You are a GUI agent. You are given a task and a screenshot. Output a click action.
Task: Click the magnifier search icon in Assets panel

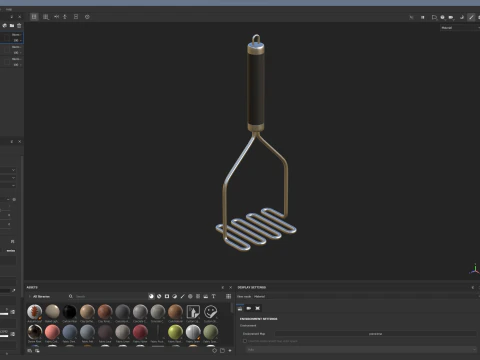pyautogui.click(x=71, y=296)
